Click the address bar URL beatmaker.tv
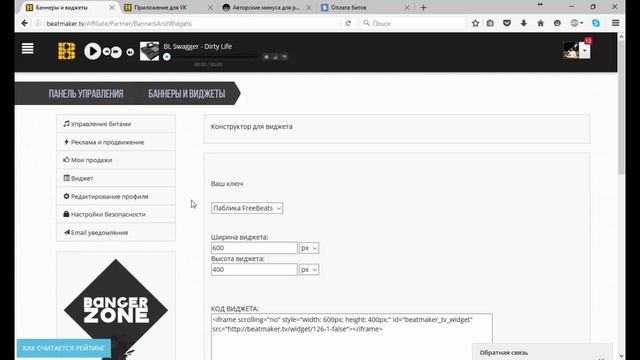This screenshot has width=640, height=360. point(119,24)
